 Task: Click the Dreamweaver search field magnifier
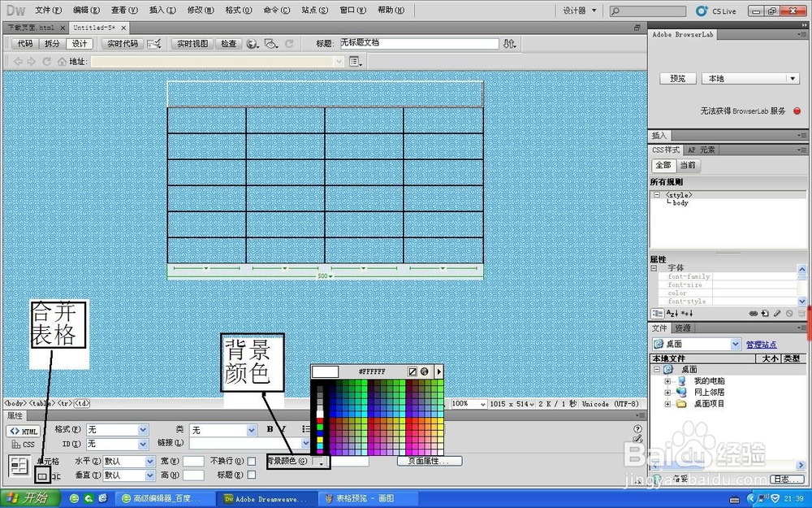[x=615, y=11]
